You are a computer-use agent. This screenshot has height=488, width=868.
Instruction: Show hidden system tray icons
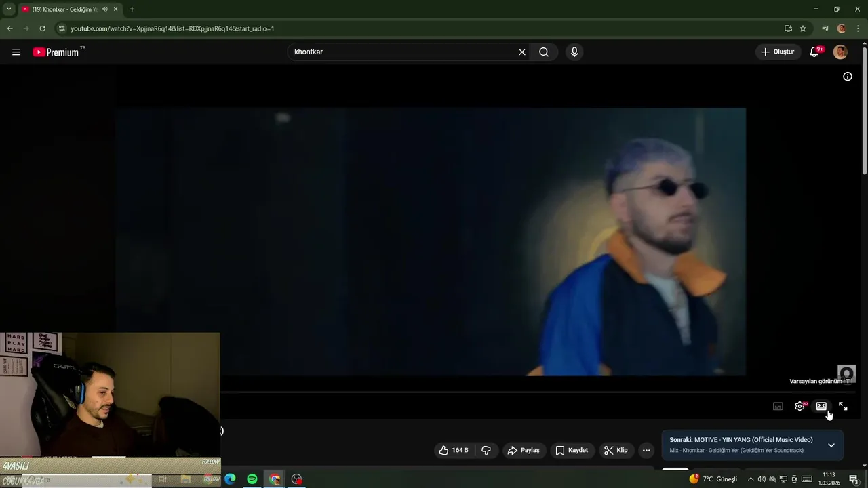pos(750,479)
